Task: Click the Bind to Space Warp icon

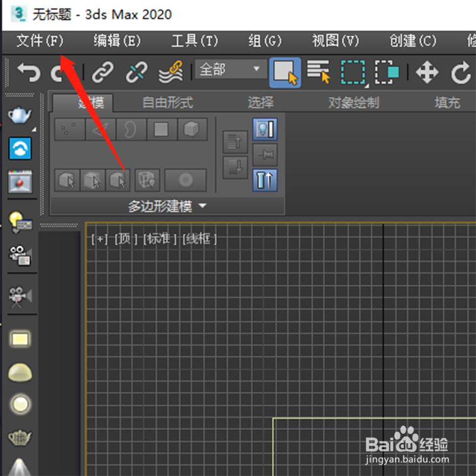Action: coord(171,71)
